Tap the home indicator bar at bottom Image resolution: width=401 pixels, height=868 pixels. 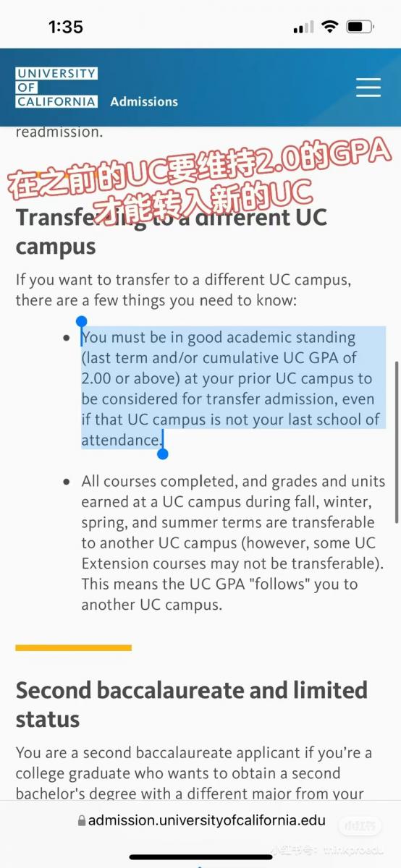200,857
